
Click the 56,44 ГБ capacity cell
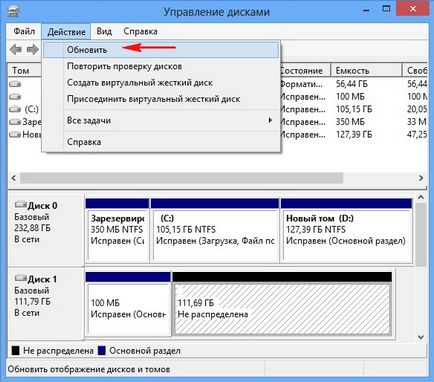(x=352, y=84)
